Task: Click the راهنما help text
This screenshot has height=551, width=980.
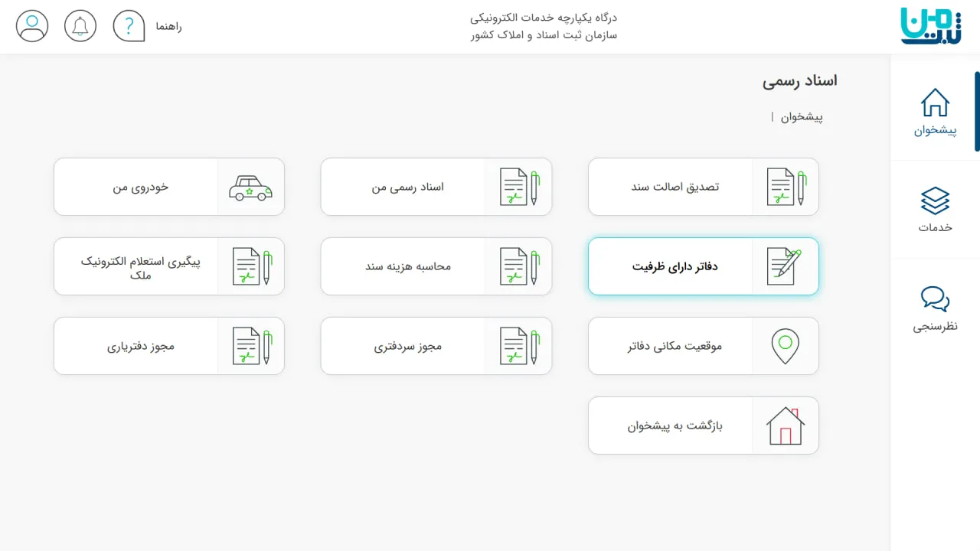Action: 168,27
